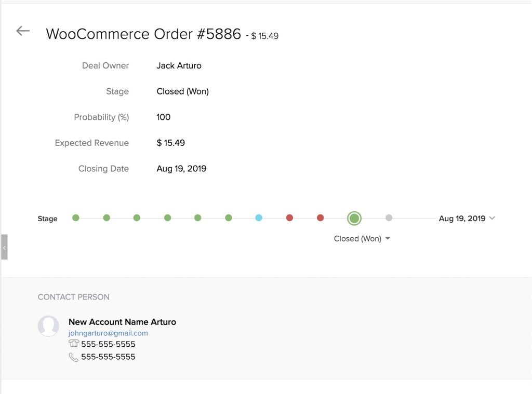This screenshot has width=532, height=394.
Task: Open the Closed (Won) stage dropdown arrow
Action: tap(388, 238)
